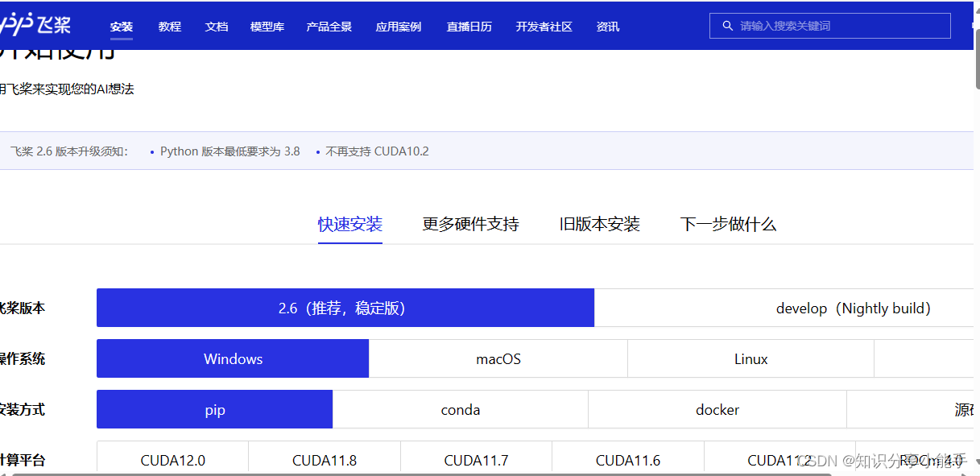The image size is (980, 476).
Task: Open the 应用案例 nav menu item
Action: (x=399, y=27)
